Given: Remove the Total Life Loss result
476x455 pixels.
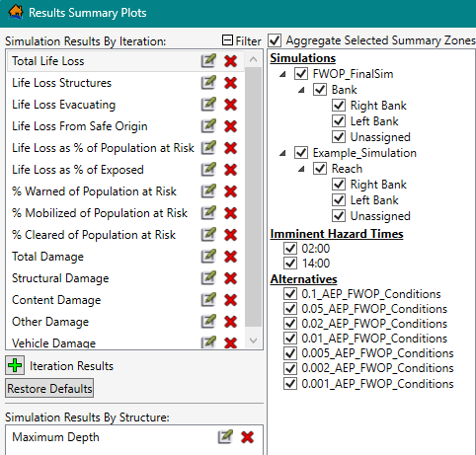Looking at the screenshot, I should [x=230, y=61].
